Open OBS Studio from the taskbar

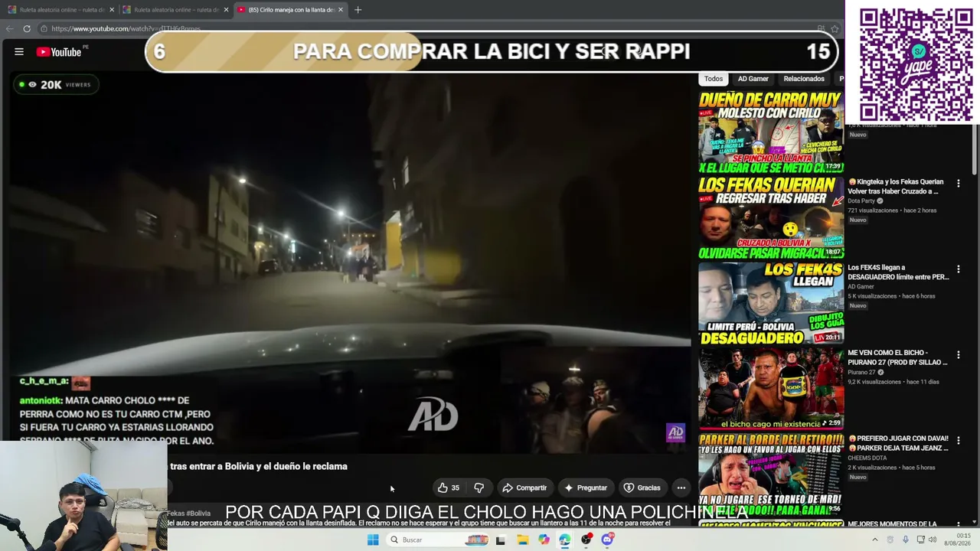point(586,540)
